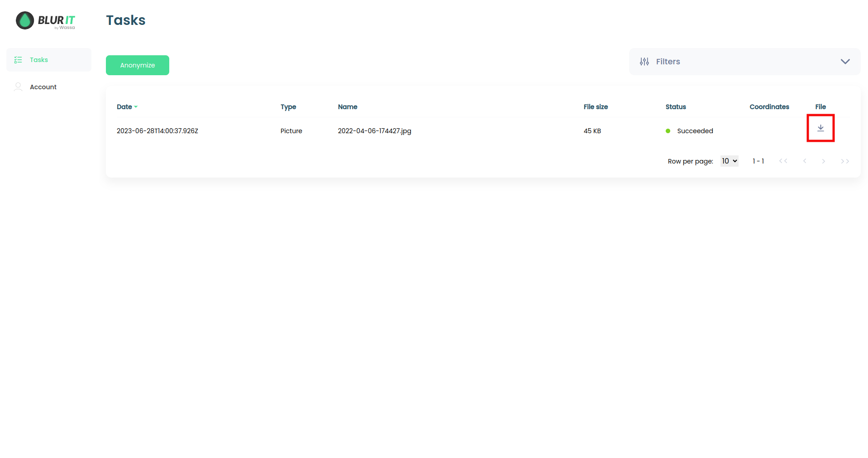Open the Tasks menu item
This screenshot has height=458, width=868.
pos(39,60)
